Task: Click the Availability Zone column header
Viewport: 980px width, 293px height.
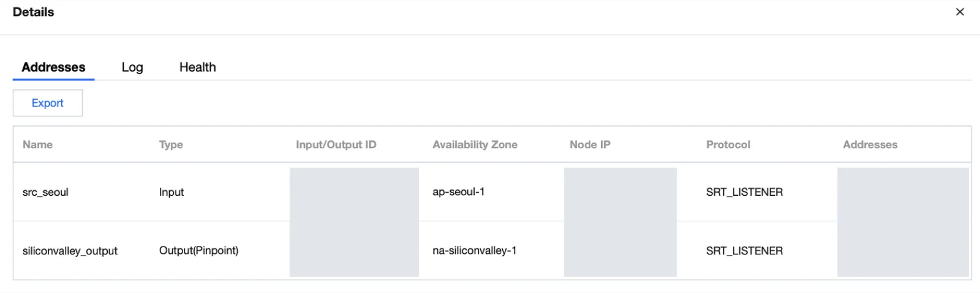Action: point(475,144)
